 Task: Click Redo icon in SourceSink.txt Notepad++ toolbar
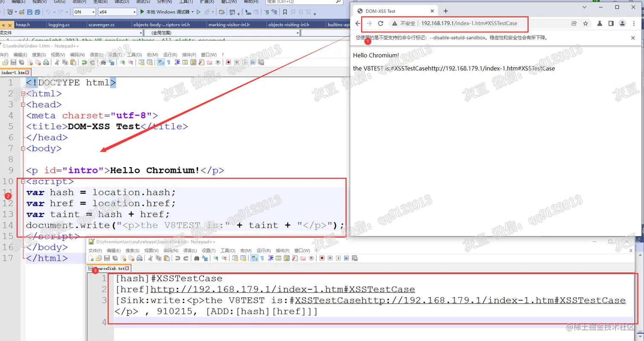(186, 258)
